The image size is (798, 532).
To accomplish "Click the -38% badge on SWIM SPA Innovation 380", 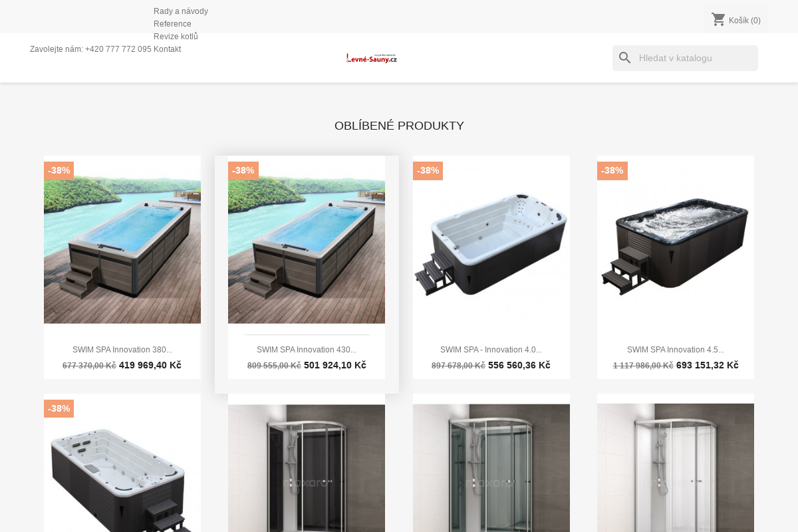I will [x=59, y=171].
